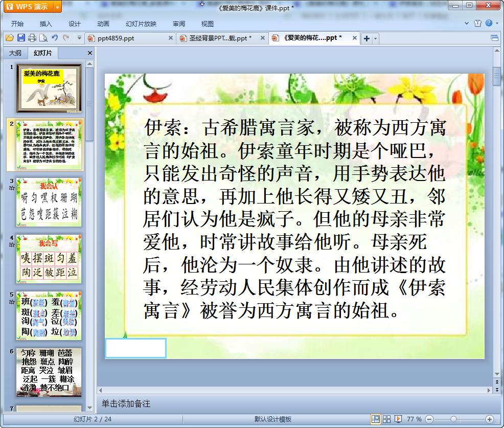Zoom in with the plus button
This screenshot has width=504, height=428.
pyautogui.click(x=490, y=419)
